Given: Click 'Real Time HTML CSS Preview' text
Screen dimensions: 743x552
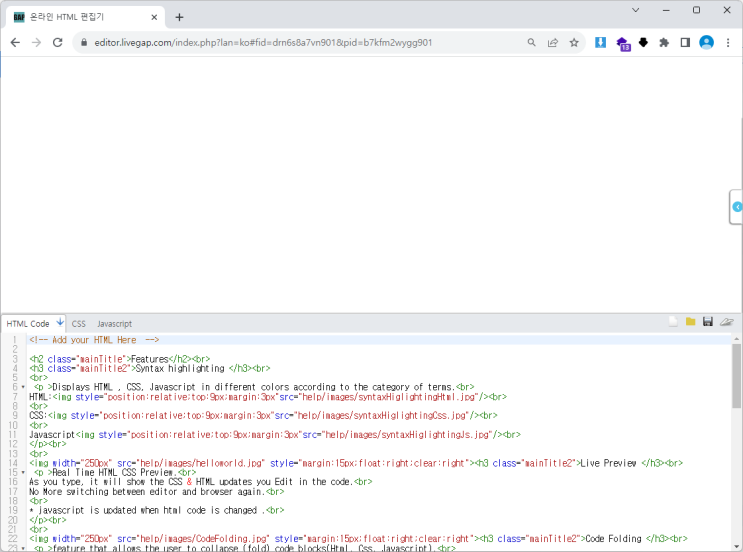Looking at the screenshot, I should click(x=113, y=472).
